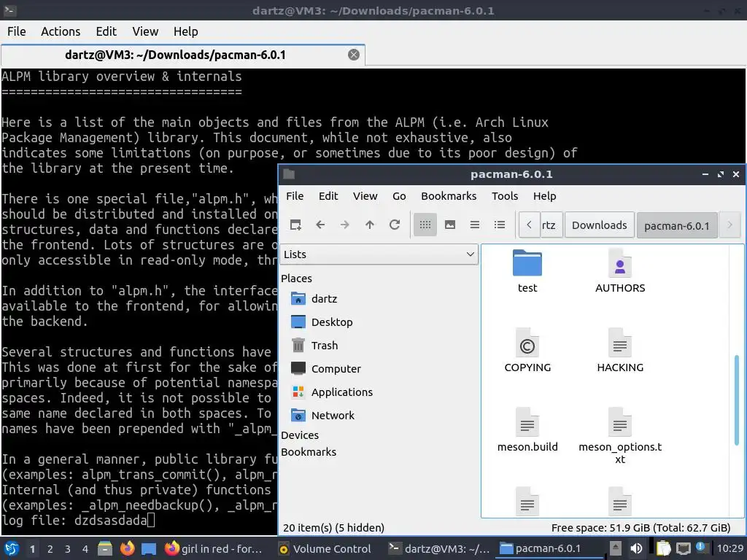Click the show desktop panel icon
This screenshot has width=747, height=560.
tap(149, 549)
